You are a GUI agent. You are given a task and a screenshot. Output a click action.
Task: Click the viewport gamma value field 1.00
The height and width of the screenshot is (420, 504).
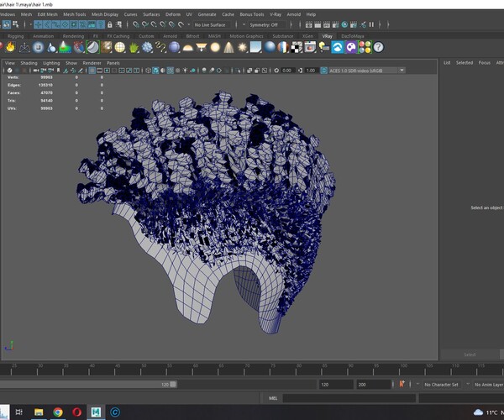(311, 71)
